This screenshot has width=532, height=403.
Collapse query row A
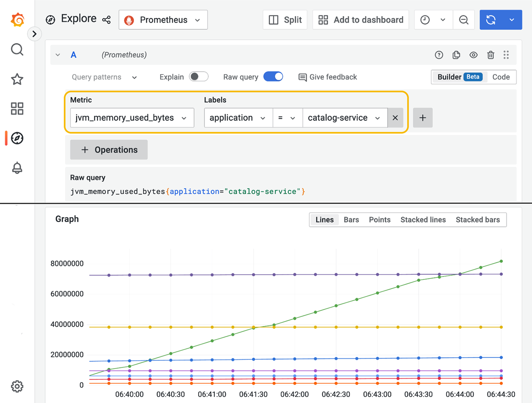click(x=58, y=55)
